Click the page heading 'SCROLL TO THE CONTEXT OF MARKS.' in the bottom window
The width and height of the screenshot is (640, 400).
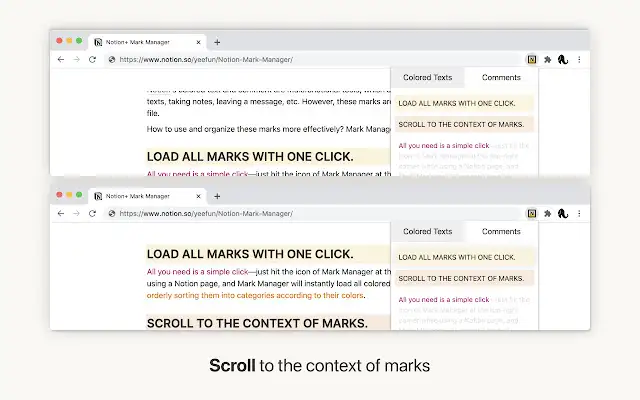point(257,323)
